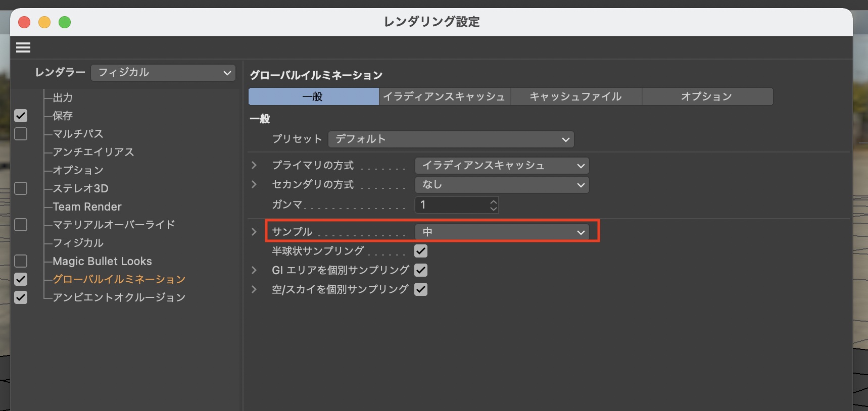Enable the マルチパス checkbox

point(21,134)
